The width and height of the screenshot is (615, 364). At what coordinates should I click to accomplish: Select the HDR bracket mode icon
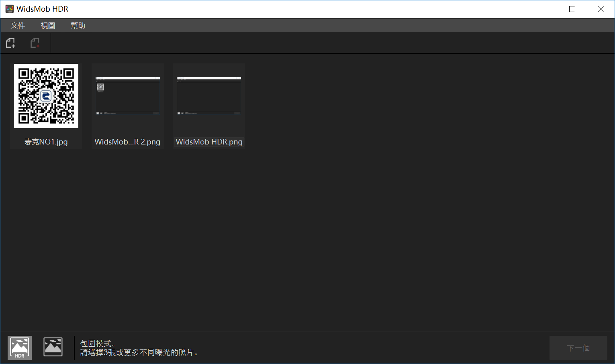click(20, 348)
